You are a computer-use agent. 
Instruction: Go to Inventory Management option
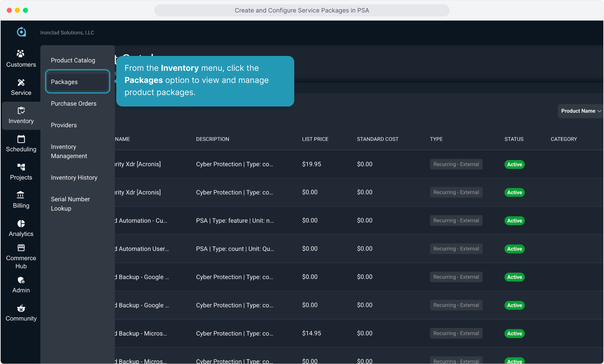coord(69,151)
